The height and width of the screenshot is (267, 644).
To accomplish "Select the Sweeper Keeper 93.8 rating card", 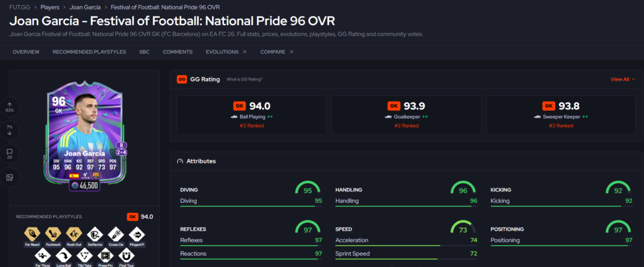I will [x=560, y=115].
